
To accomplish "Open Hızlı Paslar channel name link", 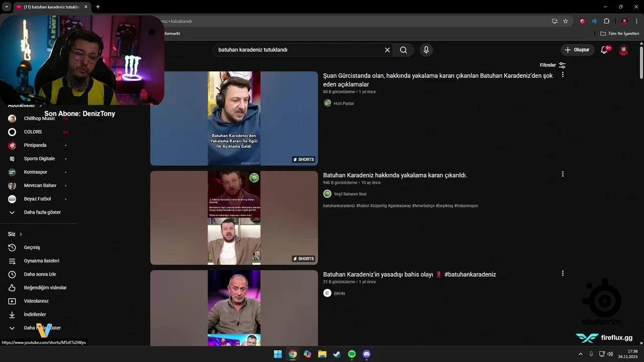I will click(344, 104).
